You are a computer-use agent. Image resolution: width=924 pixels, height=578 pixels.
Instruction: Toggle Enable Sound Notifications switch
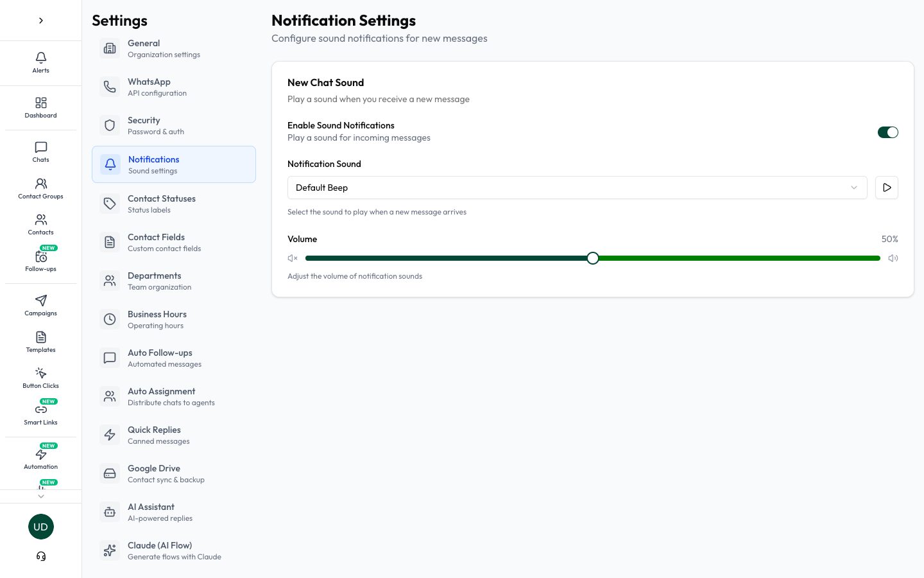(x=888, y=132)
